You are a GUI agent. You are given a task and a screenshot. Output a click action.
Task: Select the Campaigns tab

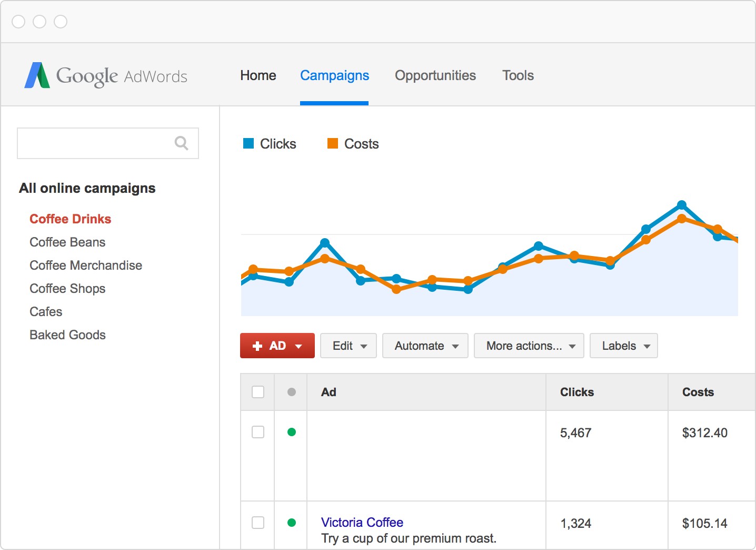[x=334, y=75]
